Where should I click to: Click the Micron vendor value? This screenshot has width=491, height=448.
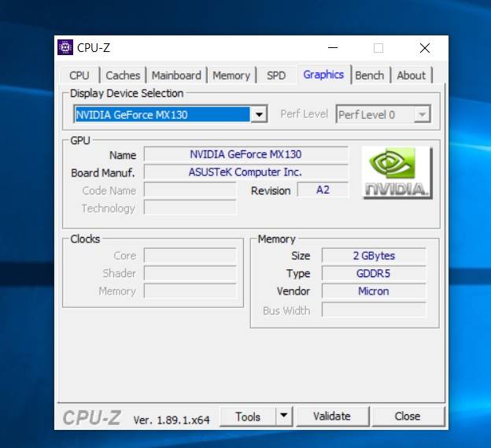click(374, 291)
